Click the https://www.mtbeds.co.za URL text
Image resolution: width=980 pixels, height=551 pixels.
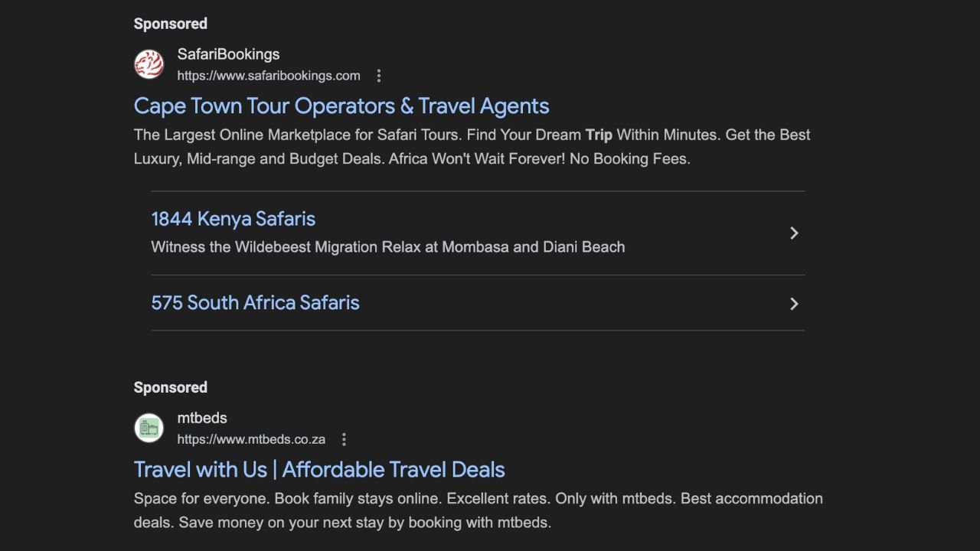point(251,439)
